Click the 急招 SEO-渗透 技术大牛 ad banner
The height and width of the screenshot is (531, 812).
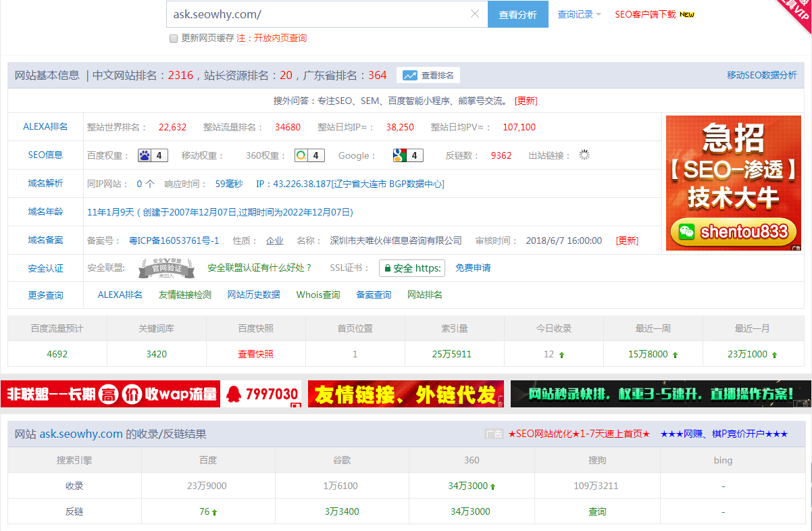[734, 183]
